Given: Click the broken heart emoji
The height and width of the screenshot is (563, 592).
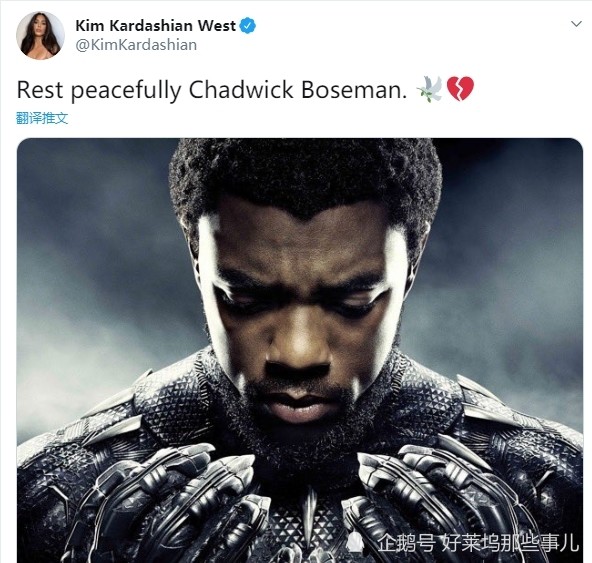Looking at the screenshot, I should [x=460, y=89].
